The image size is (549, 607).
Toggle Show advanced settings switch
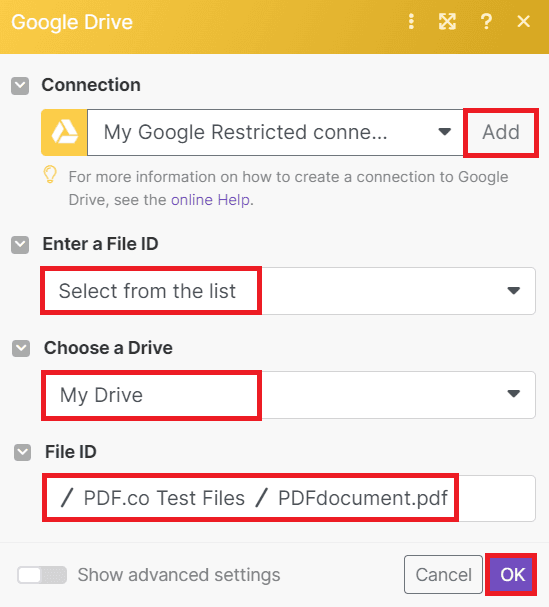[x=42, y=575]
